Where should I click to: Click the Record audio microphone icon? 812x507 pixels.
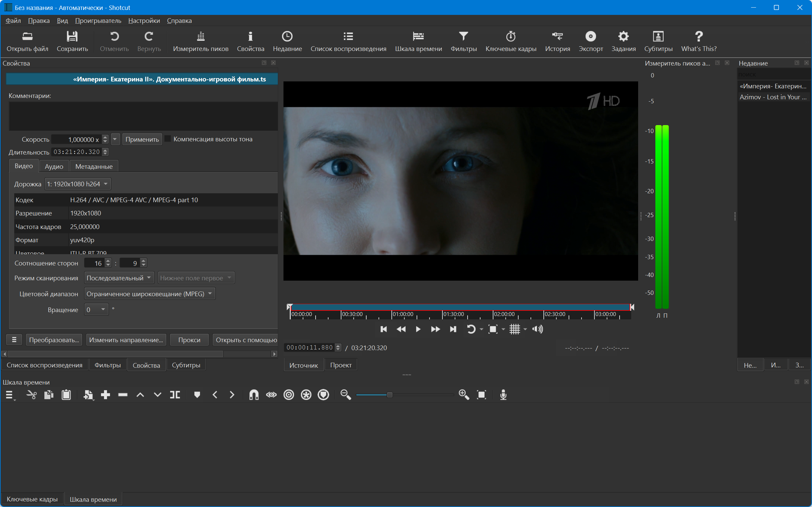503,395
